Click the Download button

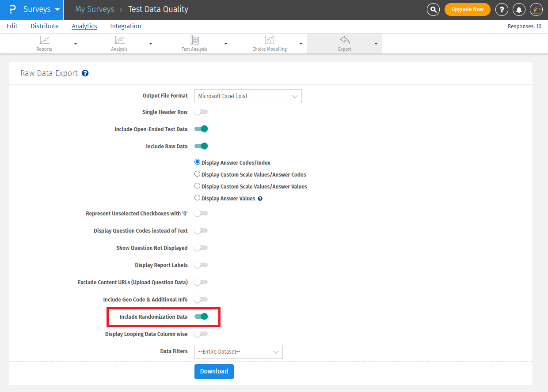click(214, 371)
